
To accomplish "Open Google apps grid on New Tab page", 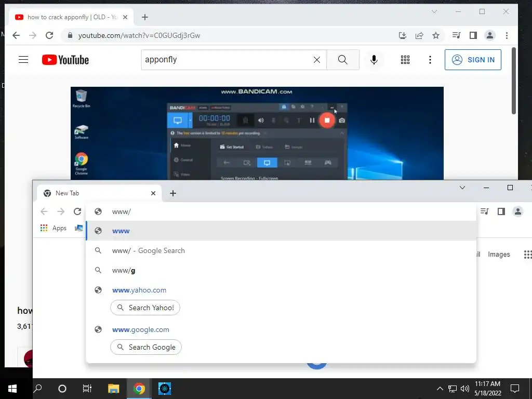I will 528,255.
